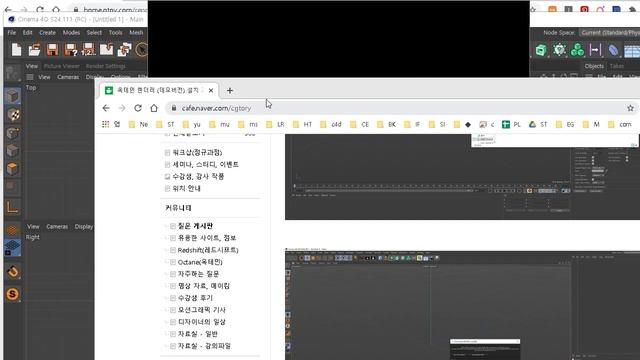Open the Redshift(레드시프트) board link

[208, 250]
